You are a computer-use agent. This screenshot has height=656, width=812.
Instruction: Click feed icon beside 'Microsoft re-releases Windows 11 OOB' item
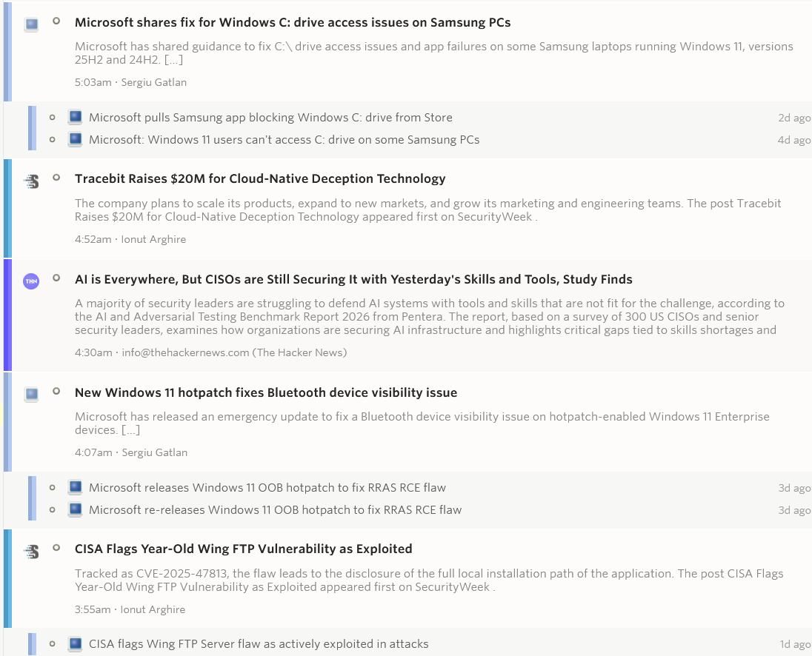pos(75,509)
